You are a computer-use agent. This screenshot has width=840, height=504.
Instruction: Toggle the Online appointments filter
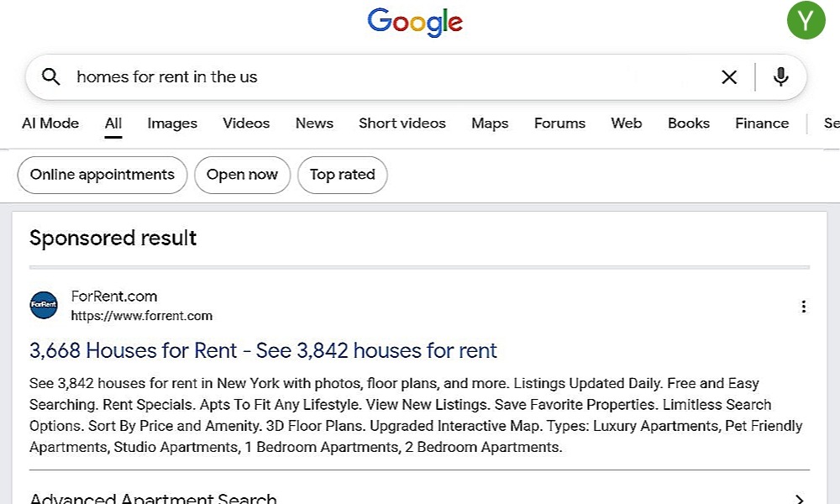[102, 175]
